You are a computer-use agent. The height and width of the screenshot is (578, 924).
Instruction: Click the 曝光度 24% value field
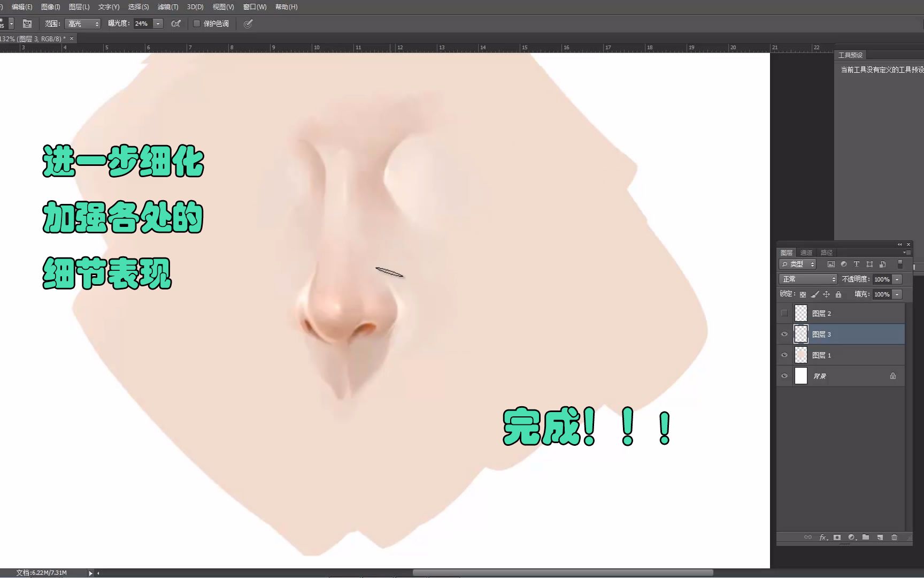click(x=142, y=24)
